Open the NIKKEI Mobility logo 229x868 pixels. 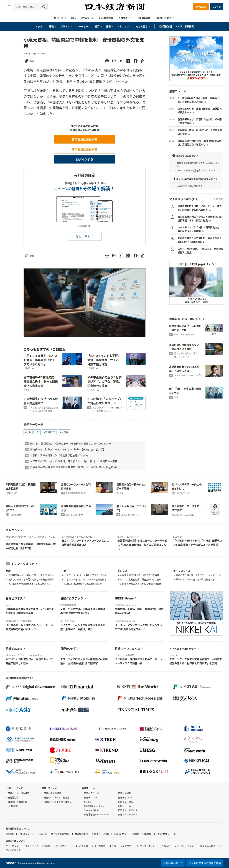click(78, 698)
